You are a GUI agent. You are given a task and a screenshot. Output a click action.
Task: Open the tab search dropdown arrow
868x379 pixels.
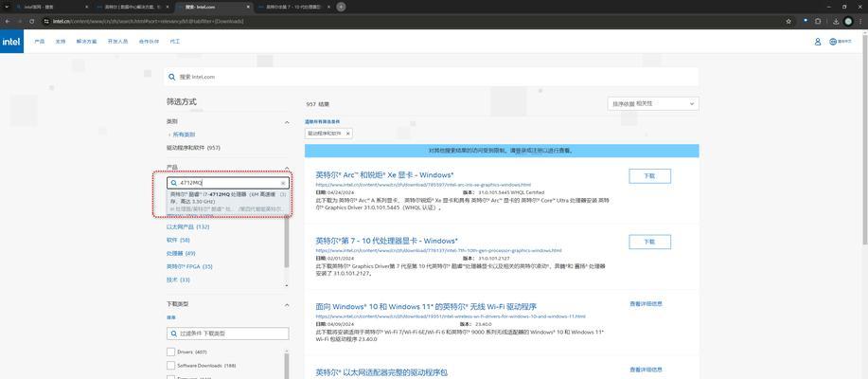7,7
